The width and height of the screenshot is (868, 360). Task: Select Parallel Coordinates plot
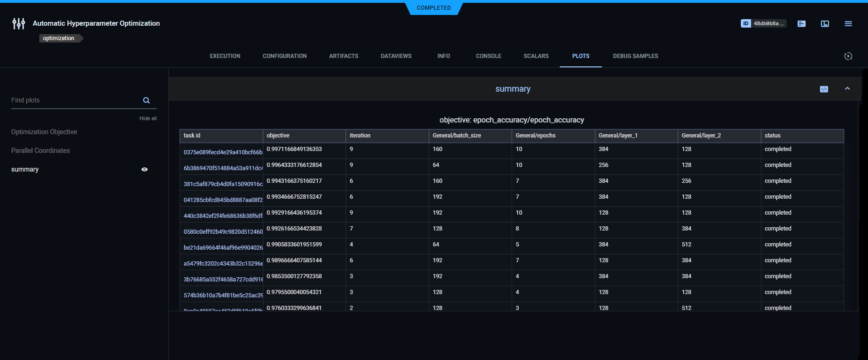click(x=41, y=151)
